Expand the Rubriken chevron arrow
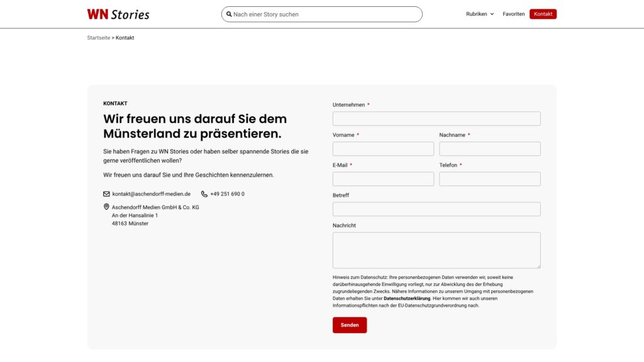 [492, 13]
